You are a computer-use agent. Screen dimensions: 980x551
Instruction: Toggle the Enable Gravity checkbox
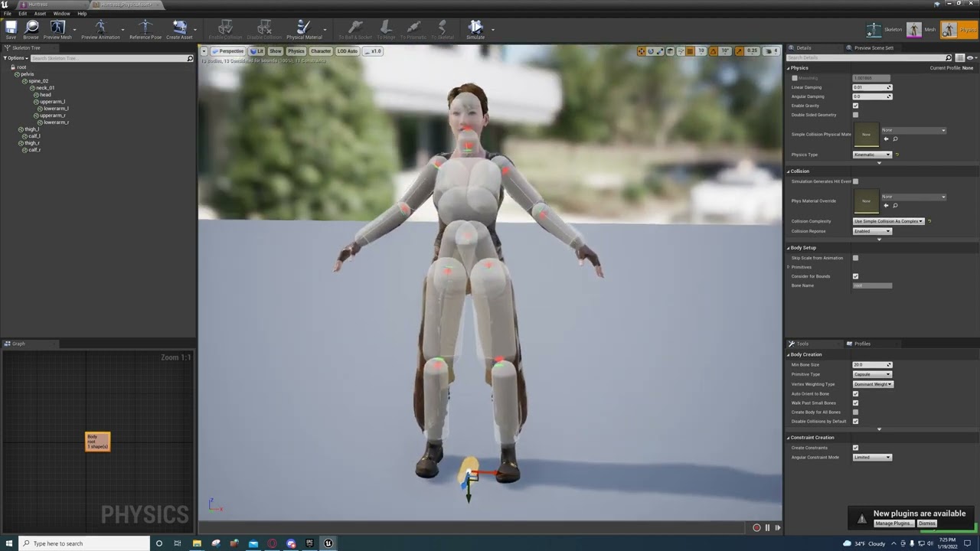(x=855, y=106)
